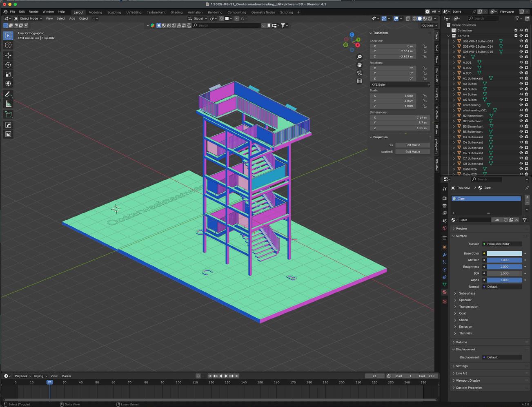The height and width of the screenshot is (407, 532).
Task: Select the Cursor tool
Action: (x=8, y=45)
